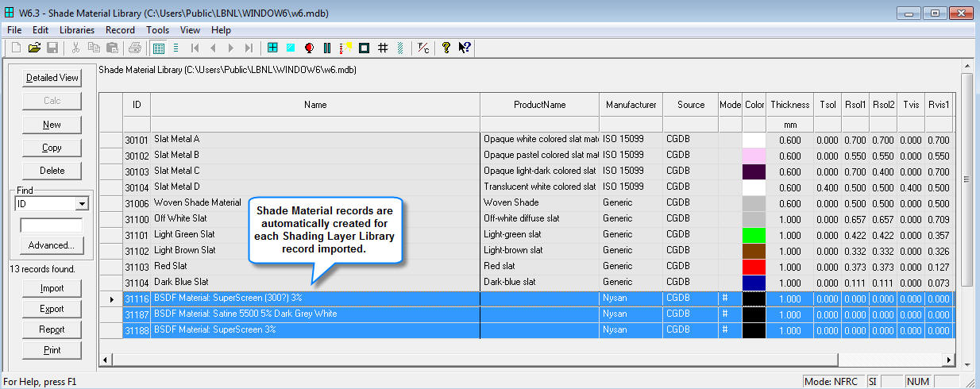Open the Edit menu
980x389 pixels.
(x=41, y=30)
